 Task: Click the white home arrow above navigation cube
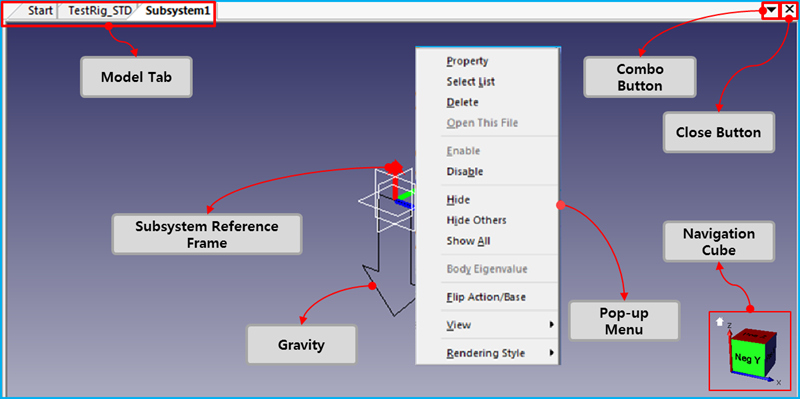720,321
